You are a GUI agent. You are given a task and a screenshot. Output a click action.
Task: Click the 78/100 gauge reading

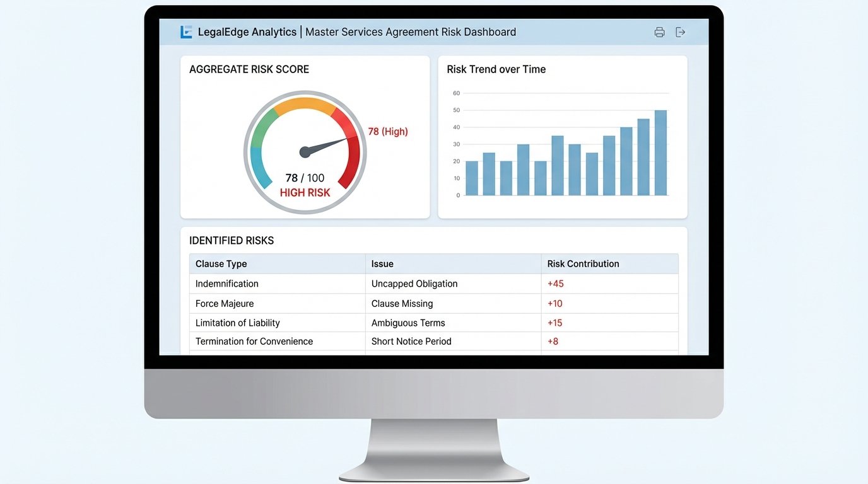click(x=305, y=178)
